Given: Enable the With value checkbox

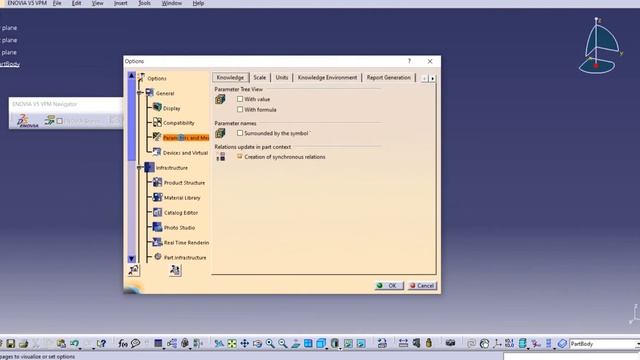Looking at the screenshot, I should pyautogui.click(x=240, y=99).
